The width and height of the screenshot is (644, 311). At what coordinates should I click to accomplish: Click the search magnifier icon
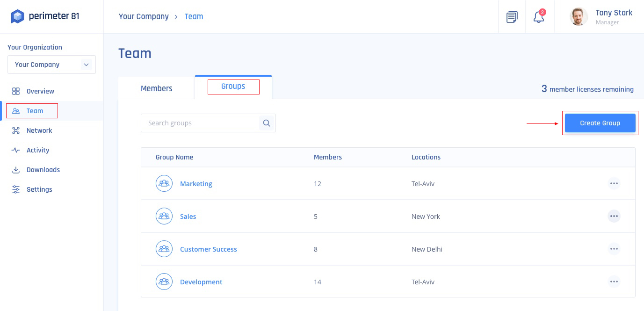pos(267,123)
